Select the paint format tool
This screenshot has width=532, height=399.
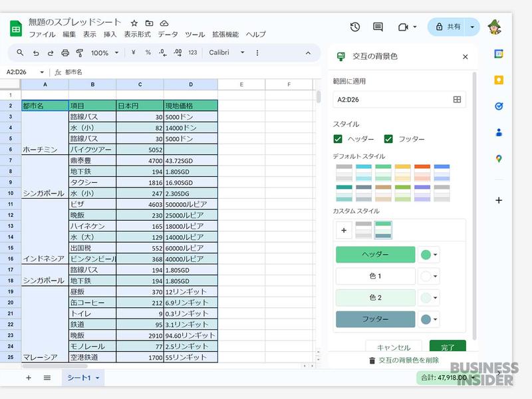point(80,53)
